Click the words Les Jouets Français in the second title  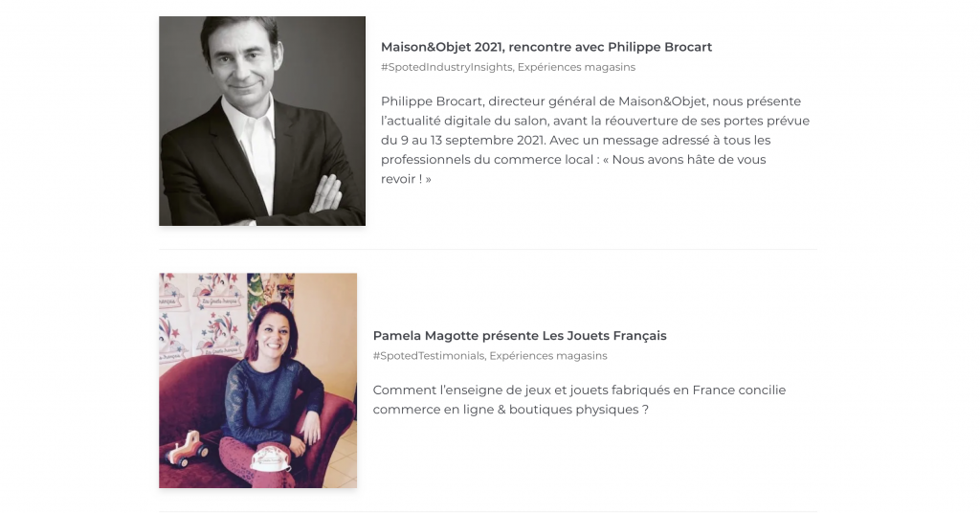(605, 336)
